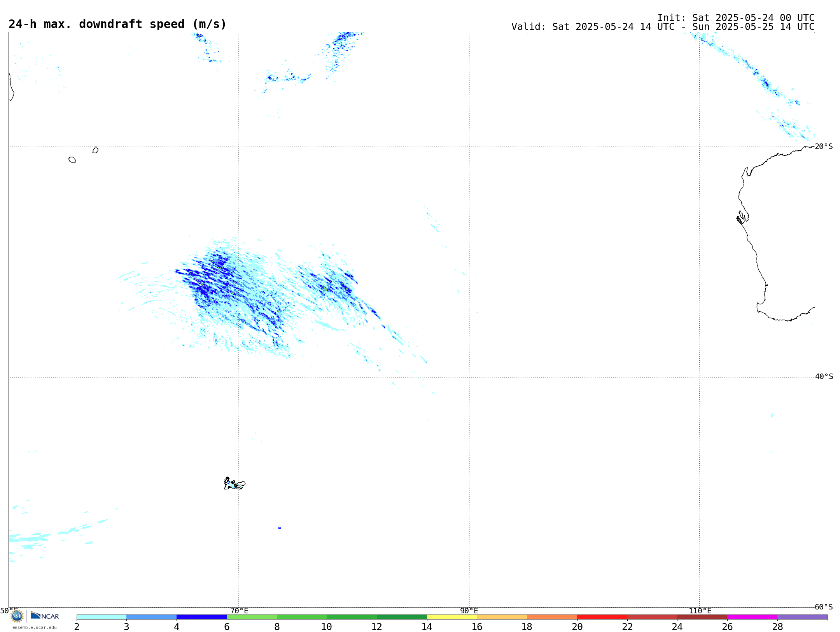840x632 pixels.
Task: Click the colorbar tick label 28
Action: [x=777, y=627]
